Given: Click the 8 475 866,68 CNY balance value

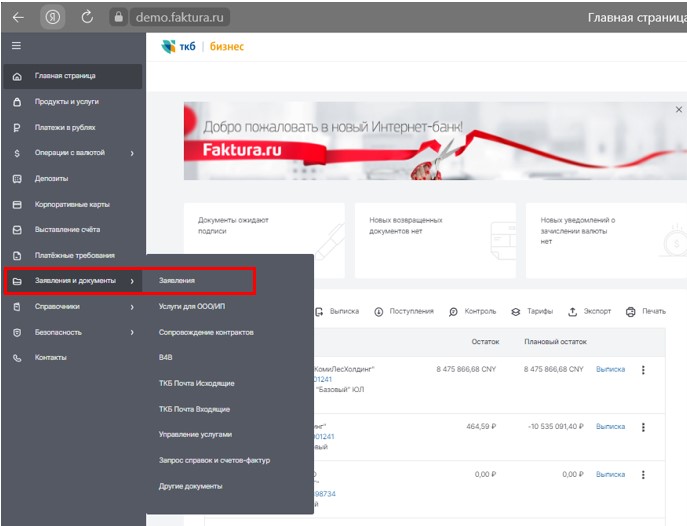Looking at the screenshot, I should 466,369.
